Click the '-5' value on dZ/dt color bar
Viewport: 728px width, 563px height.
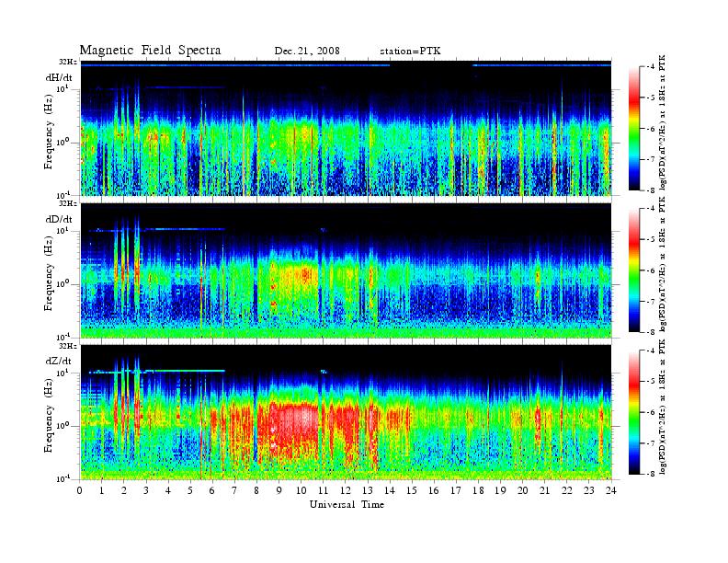click(x=651, y=382)
